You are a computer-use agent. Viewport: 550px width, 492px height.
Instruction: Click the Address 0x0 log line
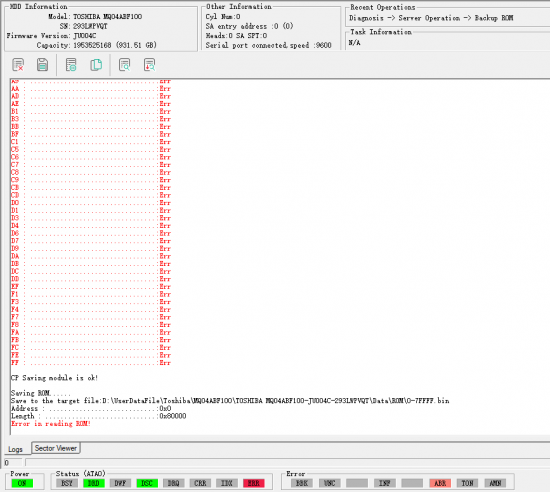pyautogui.click(x=91, y=409)
